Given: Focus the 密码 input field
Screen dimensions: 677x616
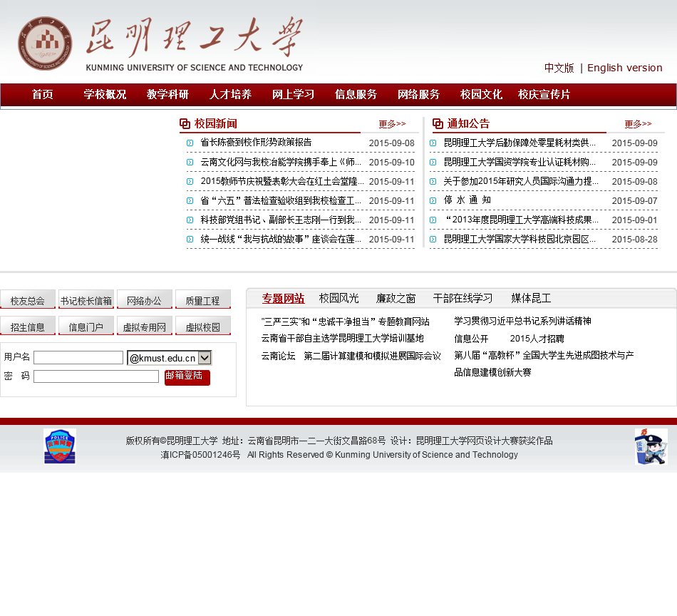Looking at the screenshot, I should (x=96, y=376).
